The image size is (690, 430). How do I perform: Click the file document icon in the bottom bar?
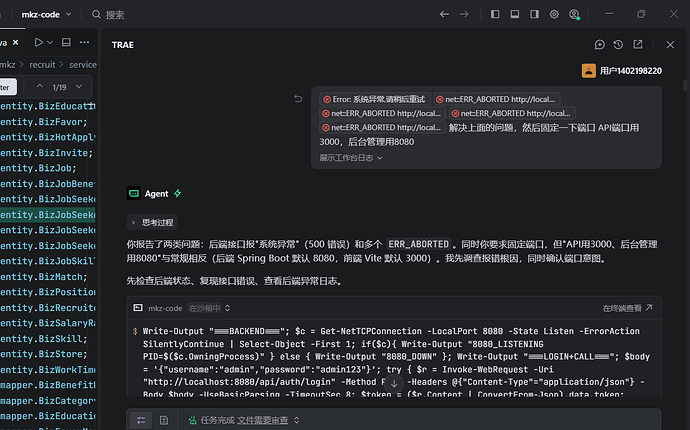164,420
